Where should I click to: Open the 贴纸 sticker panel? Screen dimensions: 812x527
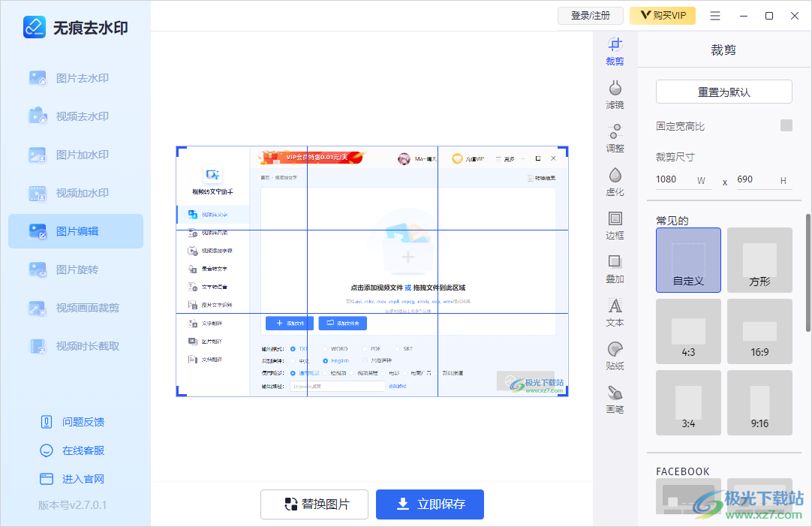[x=615, y=356]
